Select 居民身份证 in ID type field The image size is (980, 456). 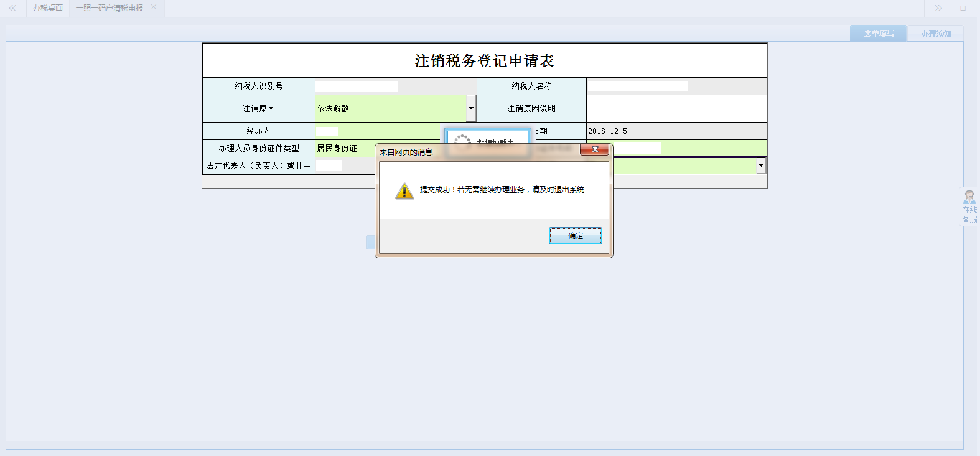tap(345, 148)
